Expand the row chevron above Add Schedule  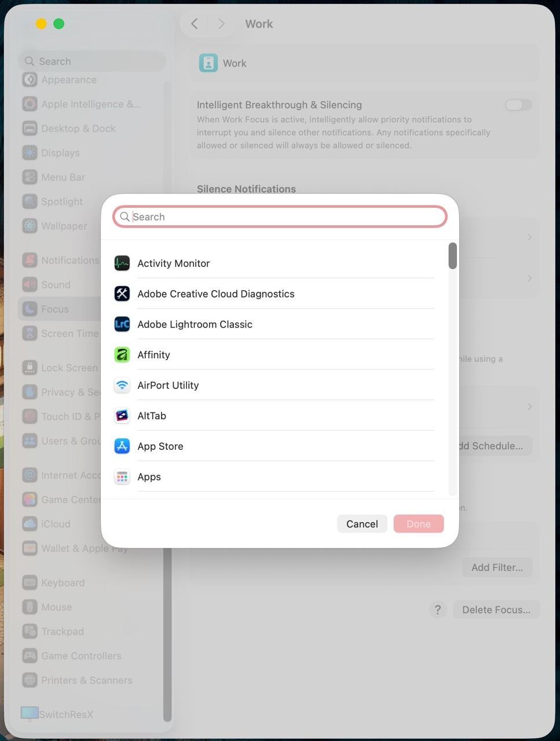coord(529,407)
